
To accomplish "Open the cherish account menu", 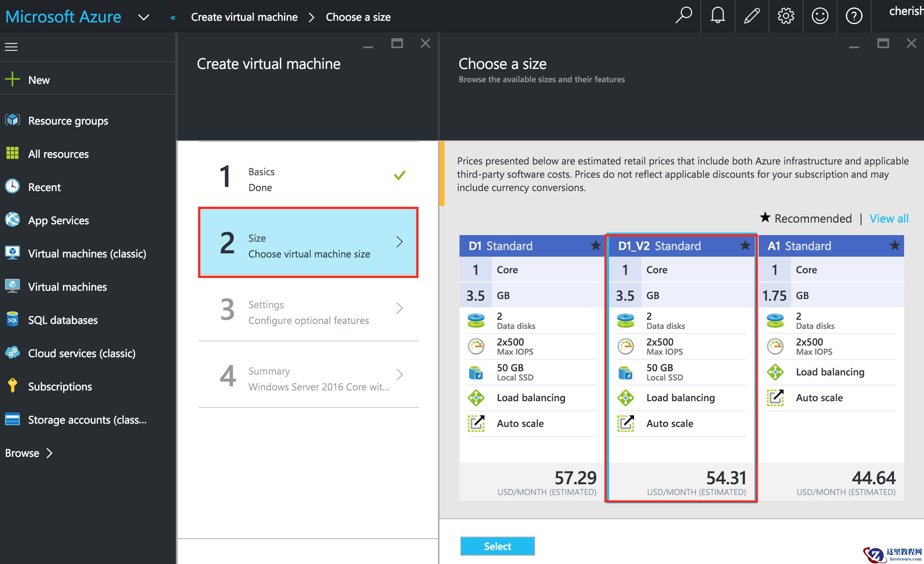I will pyautogui.click(x=906, y=11).
